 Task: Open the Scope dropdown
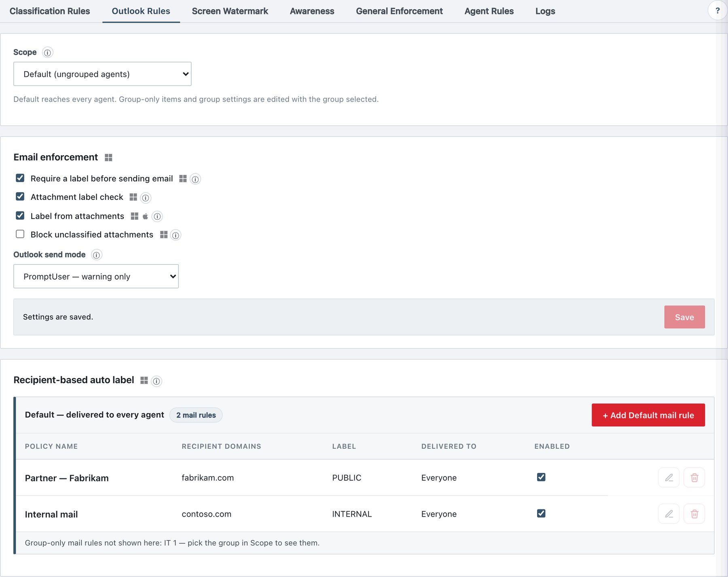102,74
